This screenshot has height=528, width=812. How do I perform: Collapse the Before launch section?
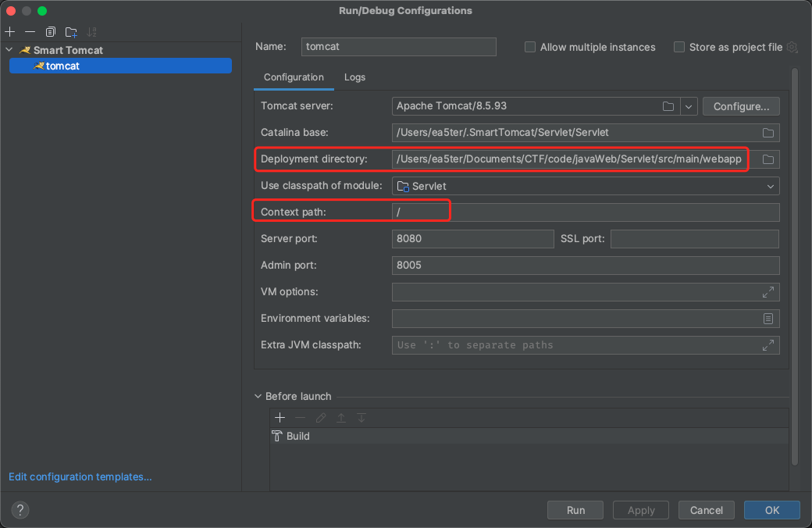[258, 397]
